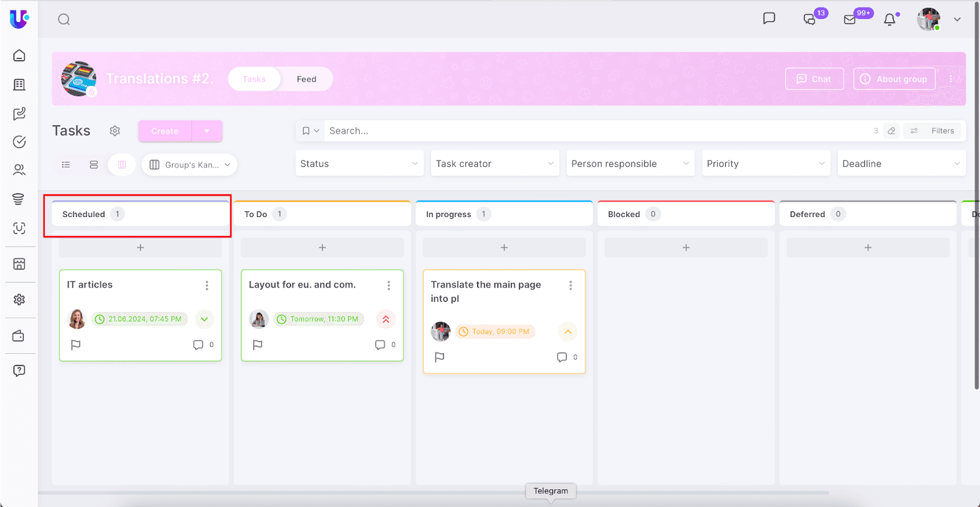Switch to the Feed tab
Screen dimensions: 980x507
(306, 79)
